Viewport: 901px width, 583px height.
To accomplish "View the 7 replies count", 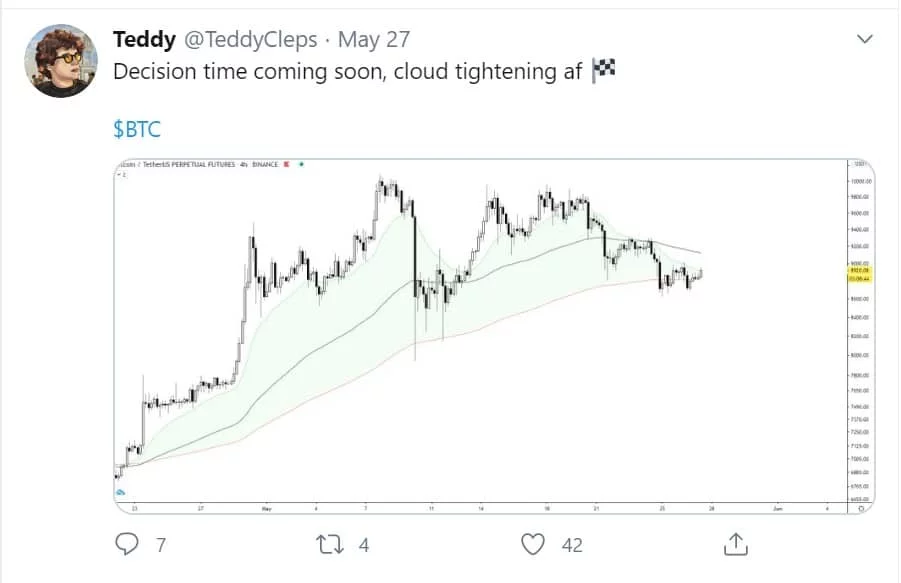I will pos(161,545).
